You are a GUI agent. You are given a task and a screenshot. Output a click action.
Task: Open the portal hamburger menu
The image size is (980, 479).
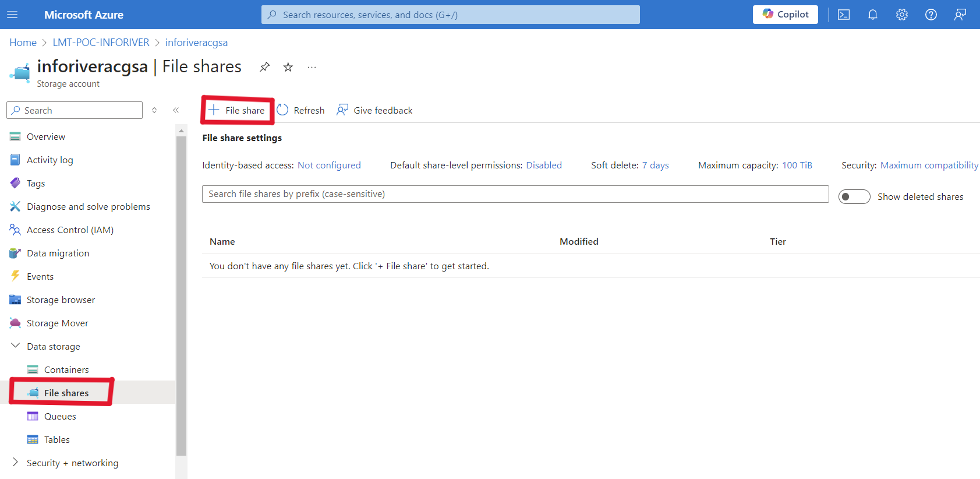[12, 15]
